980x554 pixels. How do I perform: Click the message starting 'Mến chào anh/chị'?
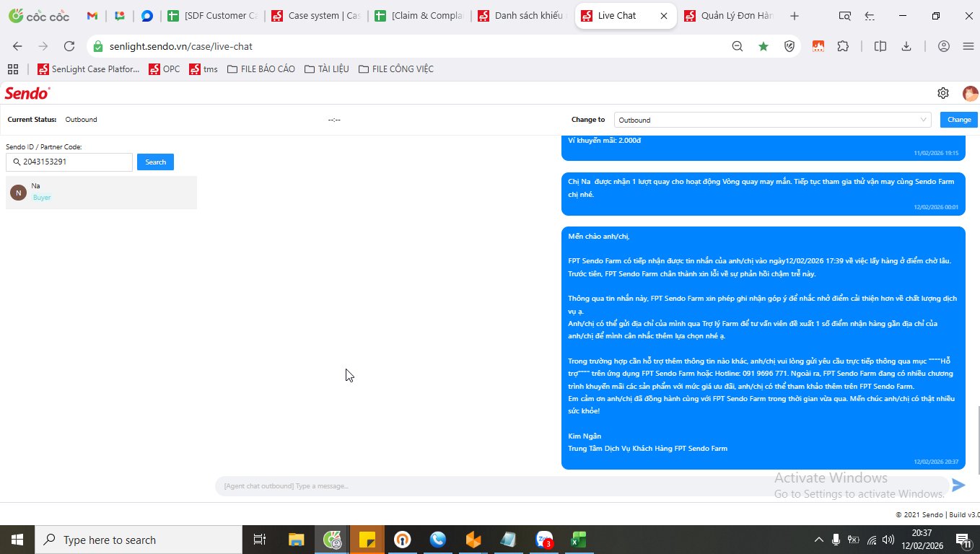click(x=764, y=348)
